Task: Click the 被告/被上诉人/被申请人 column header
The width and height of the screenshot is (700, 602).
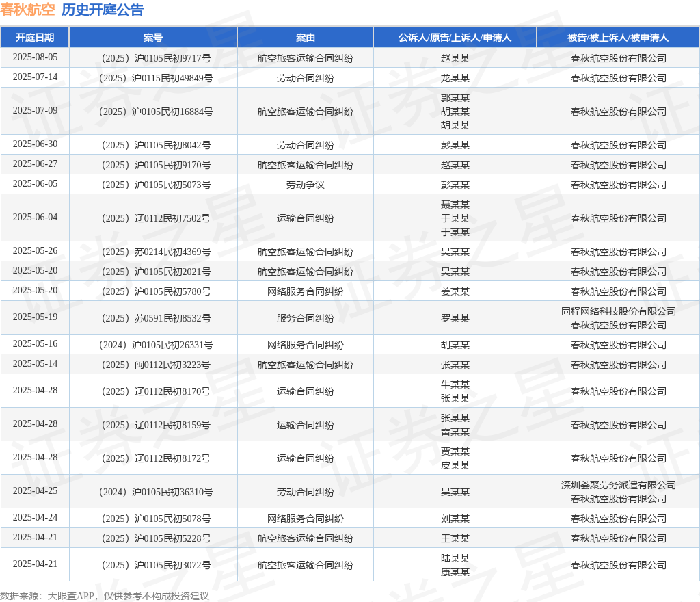Action: click(618, 38)
